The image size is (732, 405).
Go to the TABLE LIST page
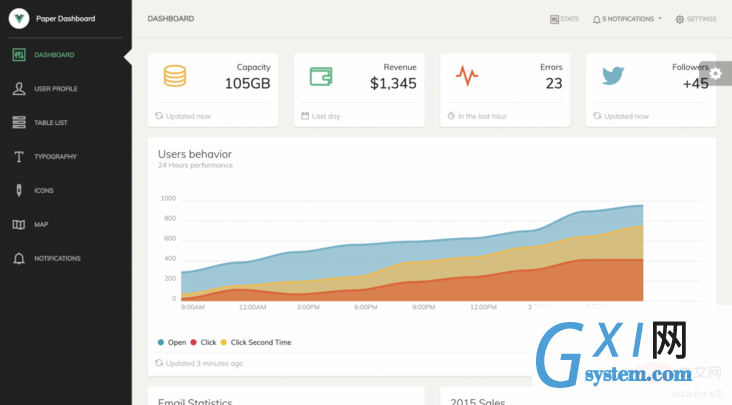(x=50, y=123)
